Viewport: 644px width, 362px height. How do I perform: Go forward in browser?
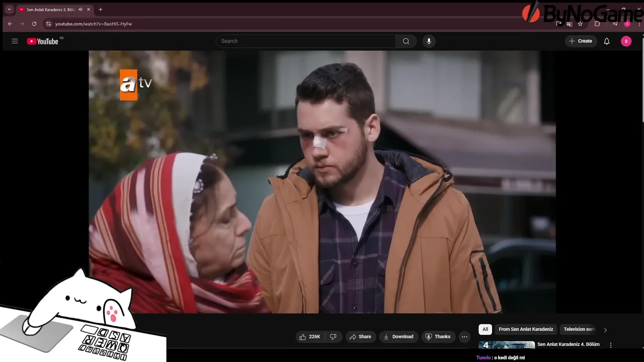[x=22, y=24]
